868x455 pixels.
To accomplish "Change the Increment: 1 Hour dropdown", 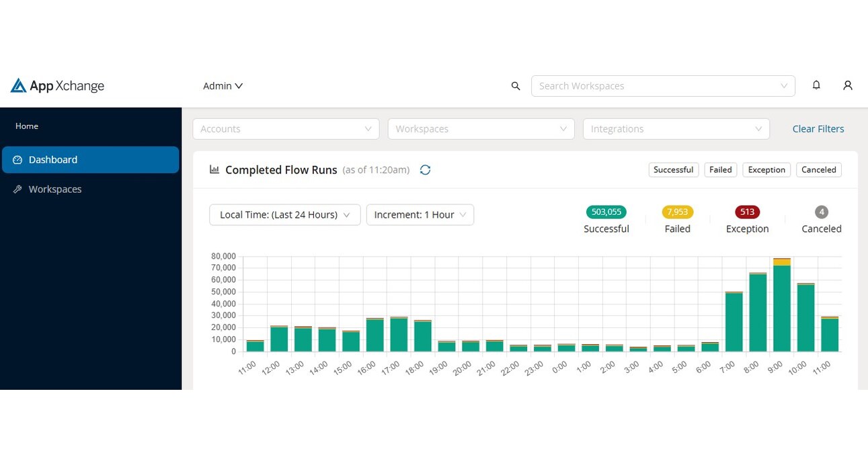I will (x=420, y=215).
